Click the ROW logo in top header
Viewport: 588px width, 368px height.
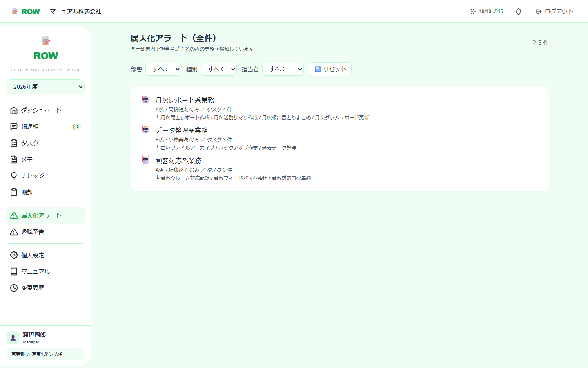(25, 11)
